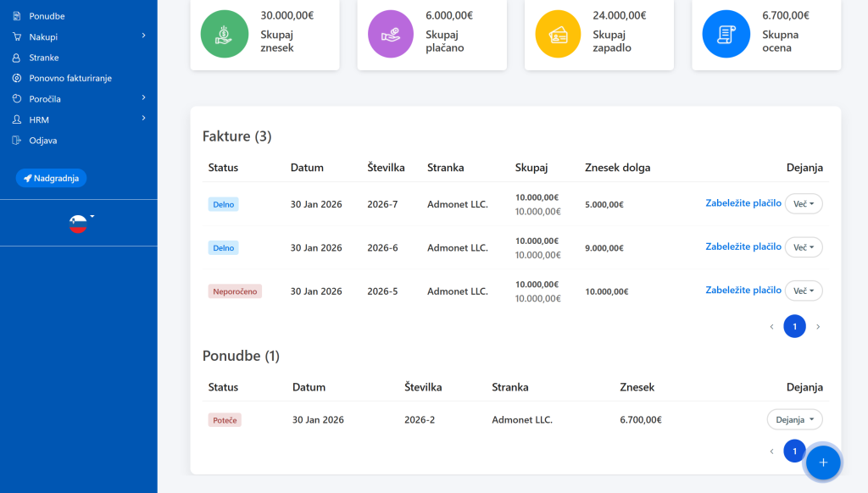
Task: Click the Ponovno fakturiranje sidebar icon
Action: (x=16, y=78)
